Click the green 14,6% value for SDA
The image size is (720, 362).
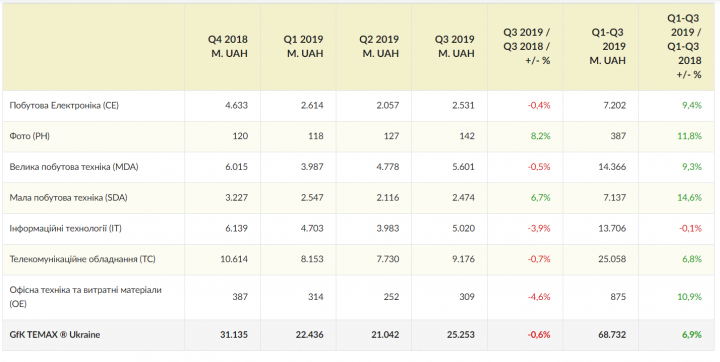[x=690, y=198]
